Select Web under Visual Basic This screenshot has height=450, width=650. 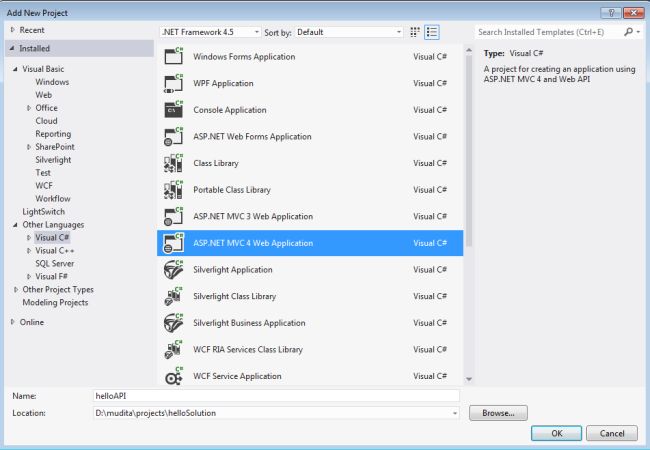point(44,95)
